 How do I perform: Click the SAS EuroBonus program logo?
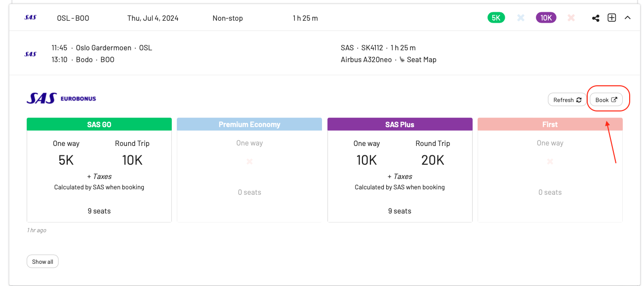coord(61,99)
